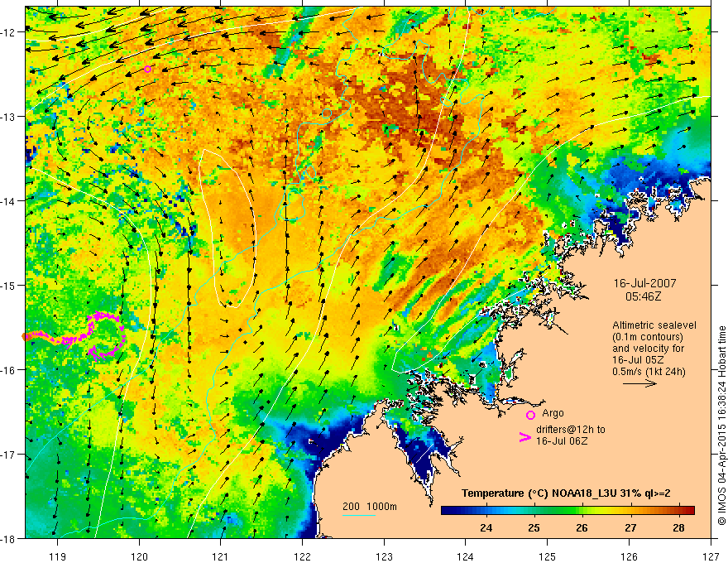The width and height of the screenshot is (728, 563).
Task: Click the Argo float marker near 120E
Action: (x=147, y=70)
